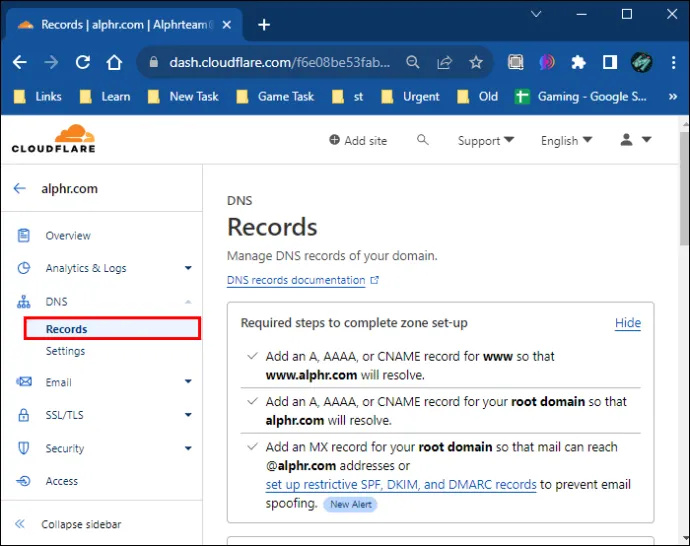
Task: Toggle the browser side panel icon
Action: [x=609, y=62]
